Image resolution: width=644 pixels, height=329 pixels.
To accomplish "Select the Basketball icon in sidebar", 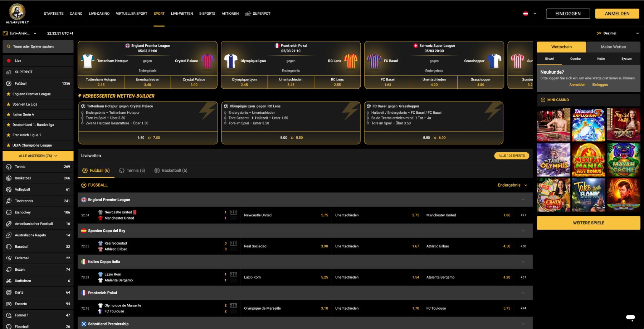I will coord(9,178).
